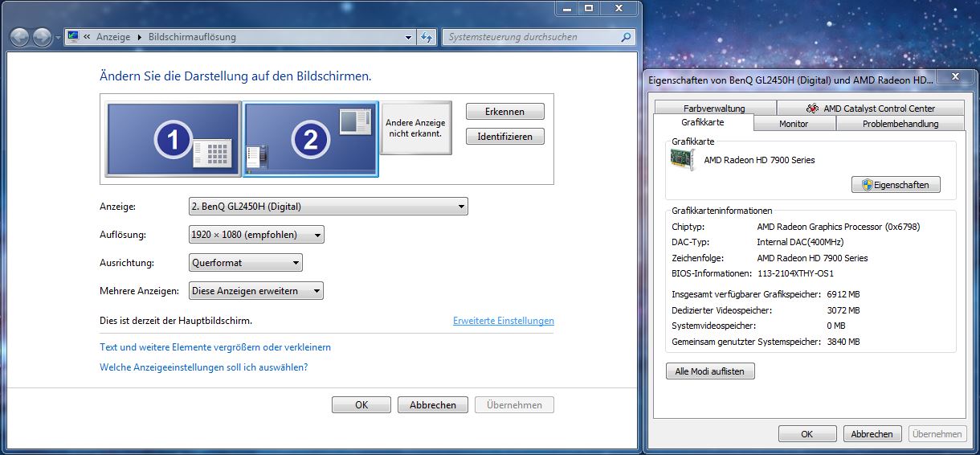
Task: Switch to the Farbverwaltung tab
Action: pos(715,109)
